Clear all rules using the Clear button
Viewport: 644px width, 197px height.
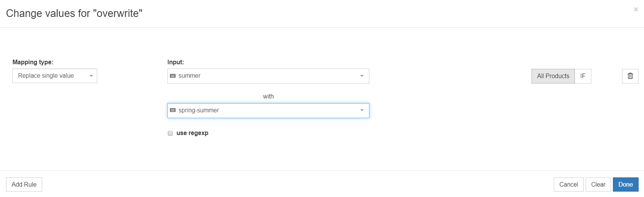point(598,185)
